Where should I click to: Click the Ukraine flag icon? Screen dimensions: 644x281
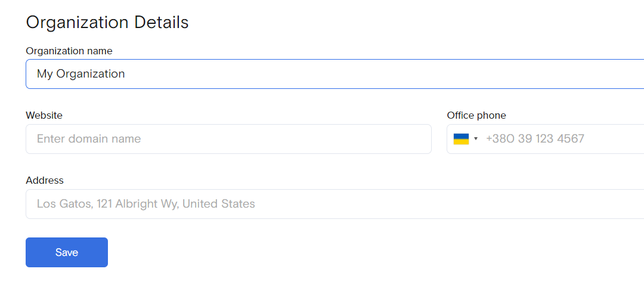pos(461,139)
